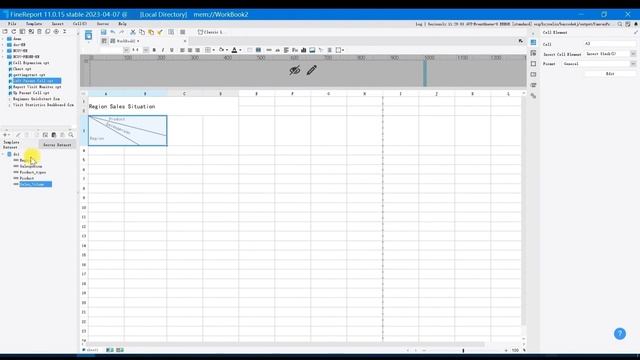
Task: Click the Copy icon
Action: [142, 32]
